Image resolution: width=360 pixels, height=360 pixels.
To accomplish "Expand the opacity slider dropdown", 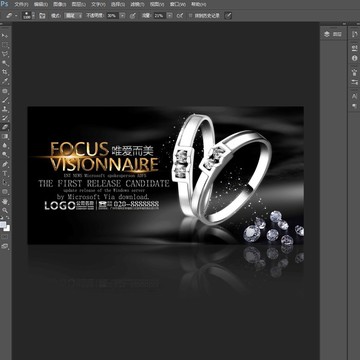I will pos(122,16).
